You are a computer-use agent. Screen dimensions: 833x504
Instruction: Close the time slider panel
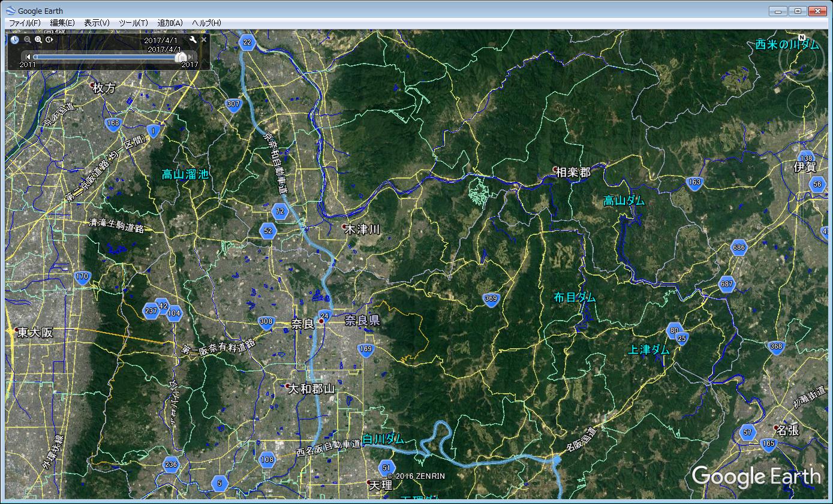tap(204, 40)
